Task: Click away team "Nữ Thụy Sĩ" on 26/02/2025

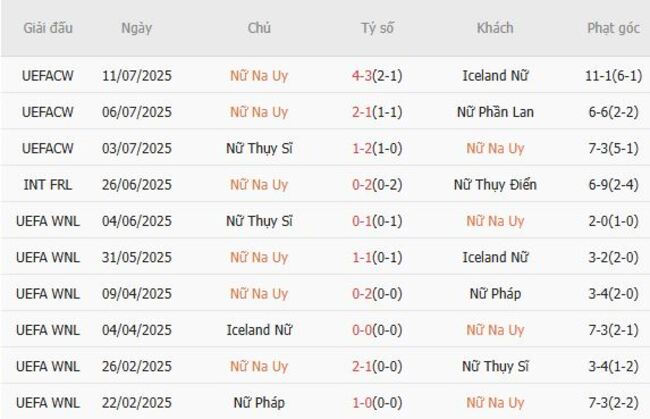Action: (x=494, y=366)
